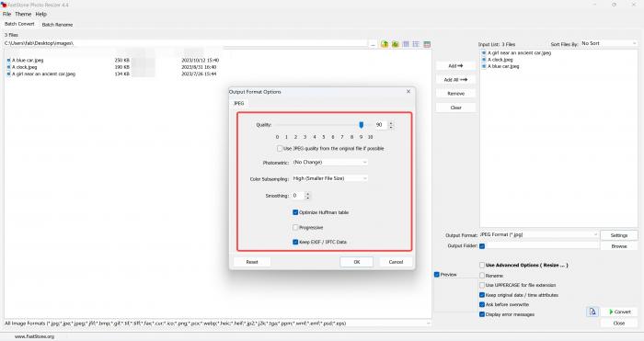Start conversion with Convert button

[619, 312]
